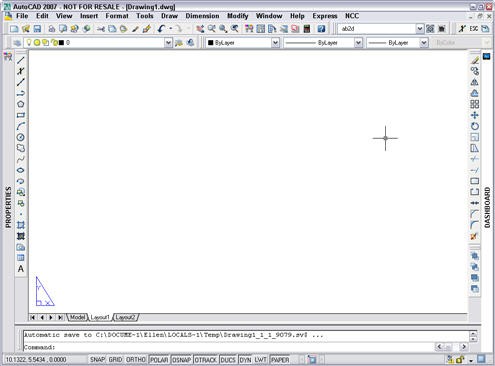This screenshot has height=366, width=495.
Task: Select the Polygon draw tool
Action: tap(21, 104)
